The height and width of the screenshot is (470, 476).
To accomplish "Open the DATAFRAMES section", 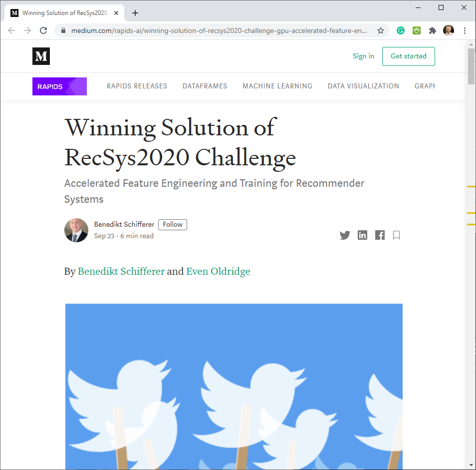I will [x=205, y=86].
